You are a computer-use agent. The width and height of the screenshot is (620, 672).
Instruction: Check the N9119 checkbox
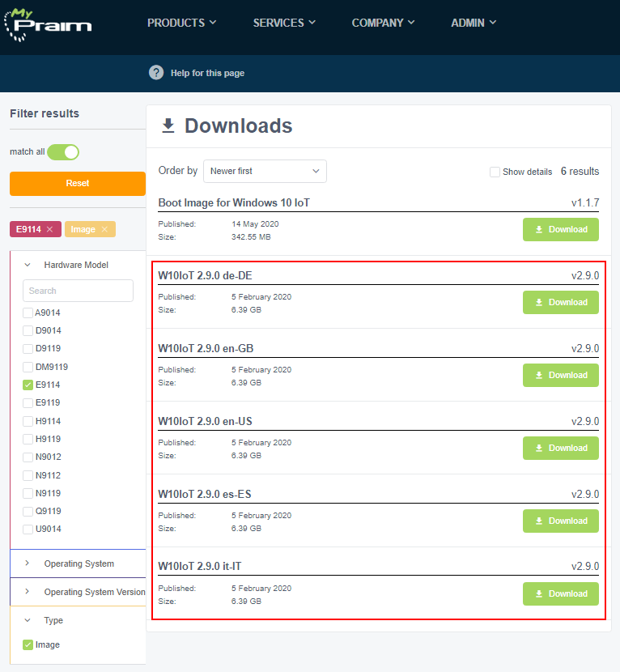click(28, 493)
